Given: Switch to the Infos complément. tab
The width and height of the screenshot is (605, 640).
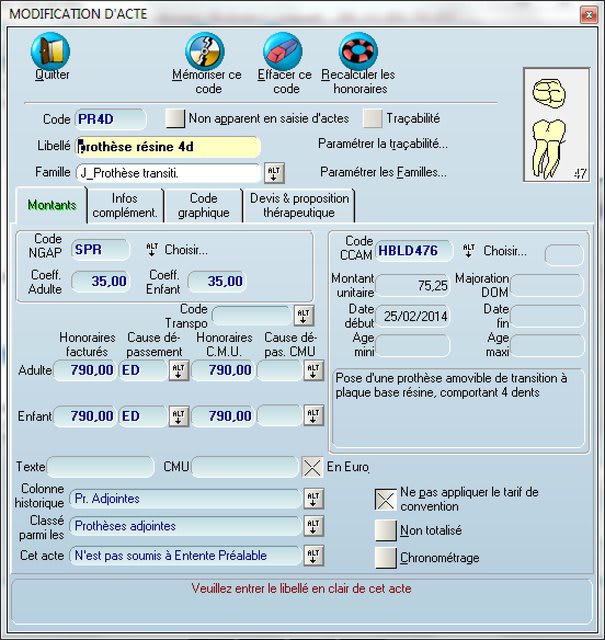Looking at the screenshot, I should (x=124, y=205).
